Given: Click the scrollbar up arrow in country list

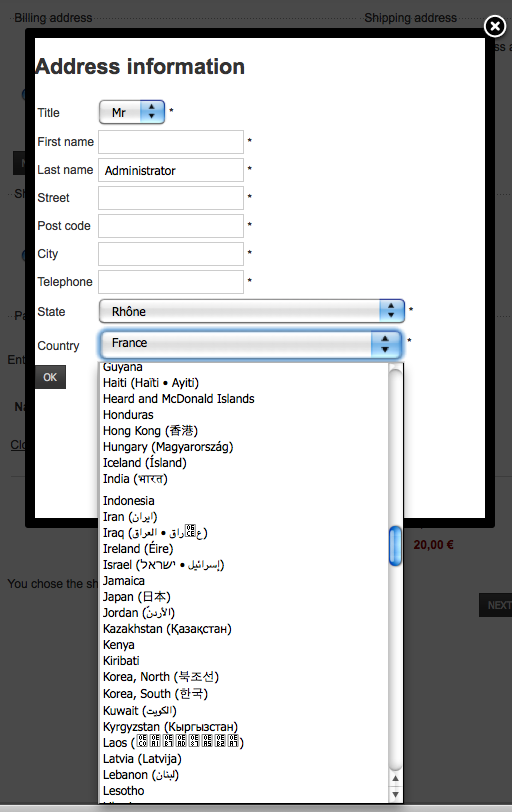Looking at the screenshot, I should [396, 778].
